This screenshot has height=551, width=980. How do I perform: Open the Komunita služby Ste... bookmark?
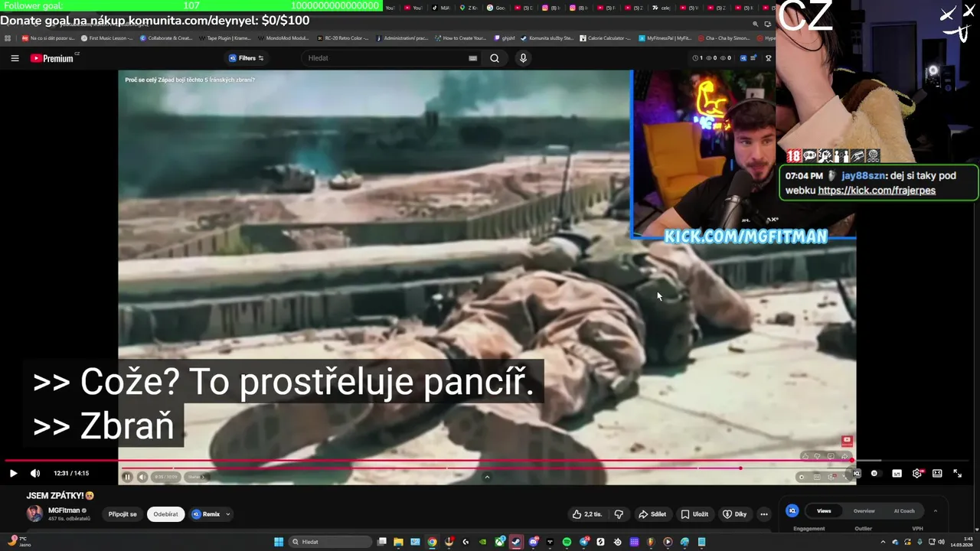tap(547, 37)
